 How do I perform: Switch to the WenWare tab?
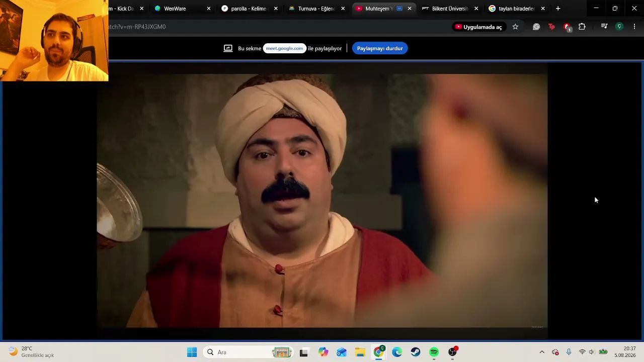183,9
